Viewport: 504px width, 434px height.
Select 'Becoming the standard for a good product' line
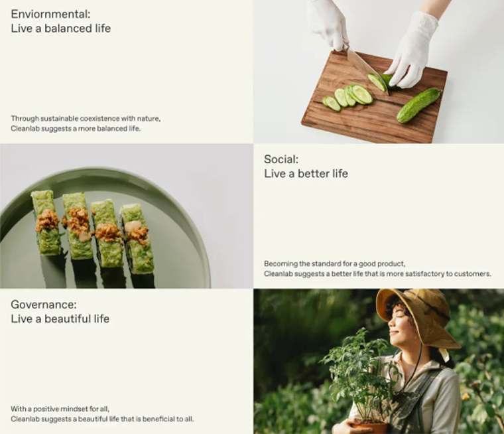tap(335, 264)
